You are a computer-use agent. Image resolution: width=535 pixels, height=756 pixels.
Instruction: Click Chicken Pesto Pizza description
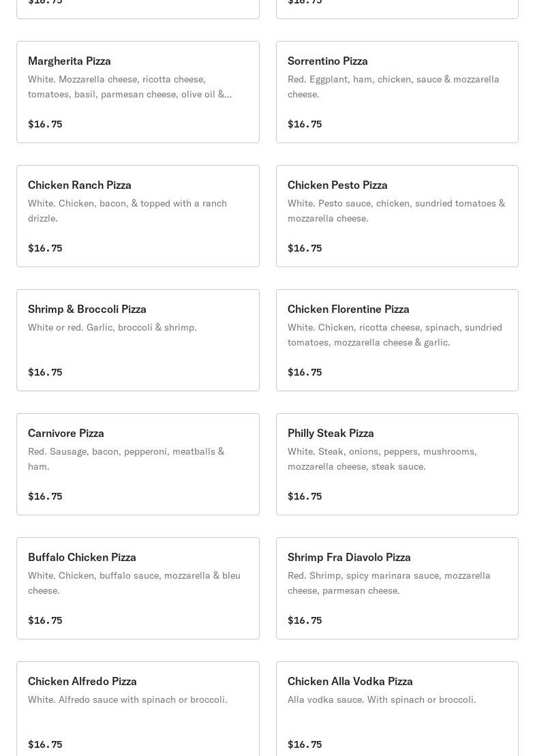tap(396, 211)
